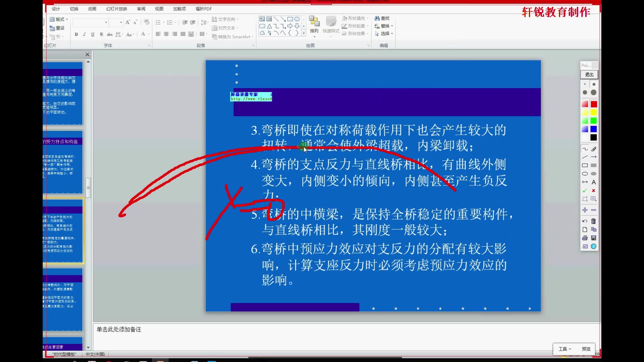Open the Shape Fill (形状填充) dropdown
The width and height of the screenshot is (644, 362).
pos(355,18)
